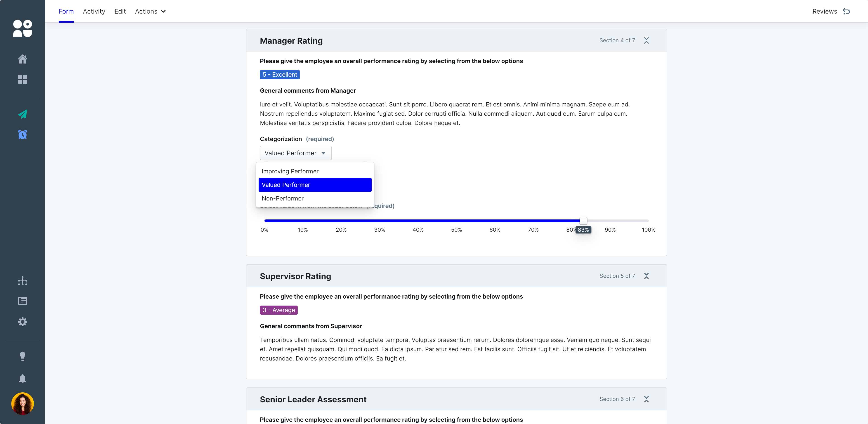Image resolution: width=868 pixels, height=424 pixels.
Task: Click the 5 - Excellent rating badge
Action: [280, 75]
